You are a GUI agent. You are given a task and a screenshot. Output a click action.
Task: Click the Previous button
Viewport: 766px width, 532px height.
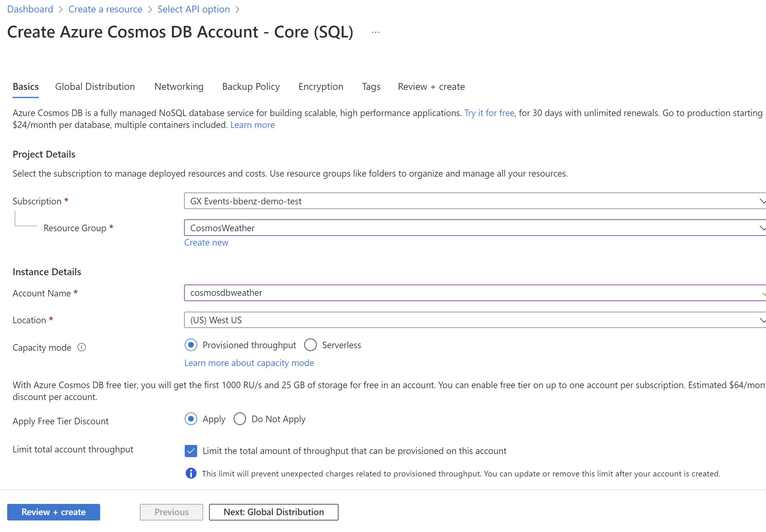pos(171,512)
